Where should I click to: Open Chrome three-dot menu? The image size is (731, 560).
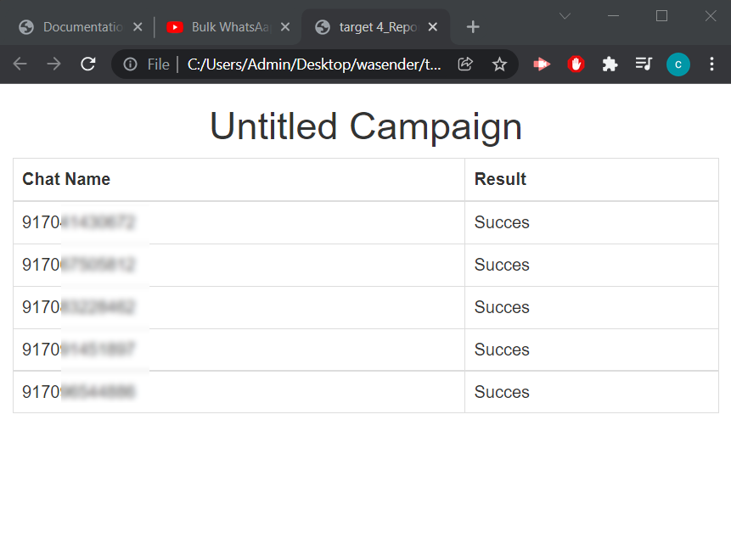[x=711, y=64]
